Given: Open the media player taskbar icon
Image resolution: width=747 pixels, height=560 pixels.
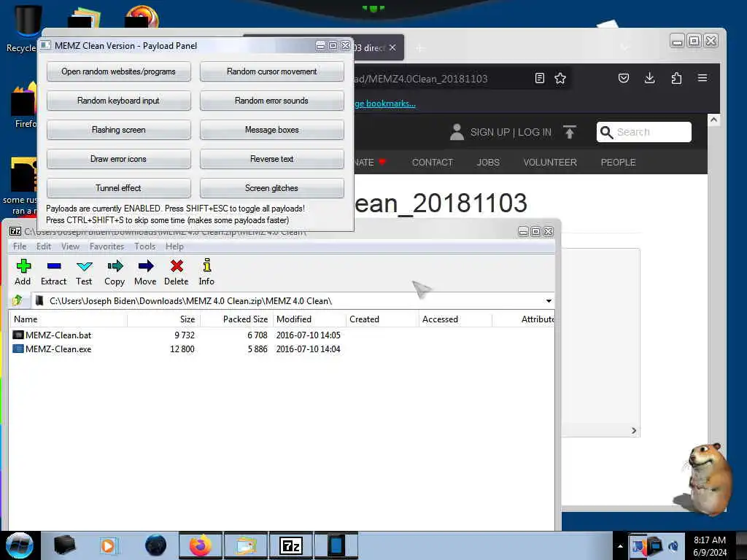Looking at the screenshot, I should click(x=108, y=545).
